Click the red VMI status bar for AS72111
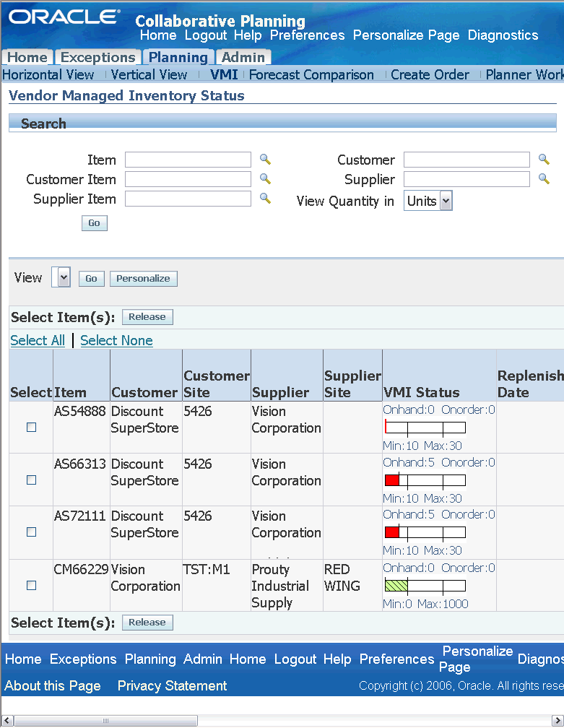 (x=425, y=532)
